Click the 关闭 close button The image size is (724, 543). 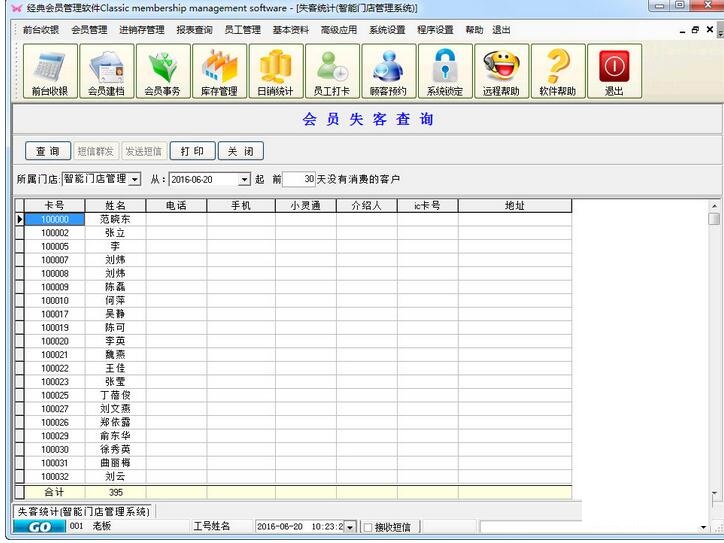click(x=241, y=151)
